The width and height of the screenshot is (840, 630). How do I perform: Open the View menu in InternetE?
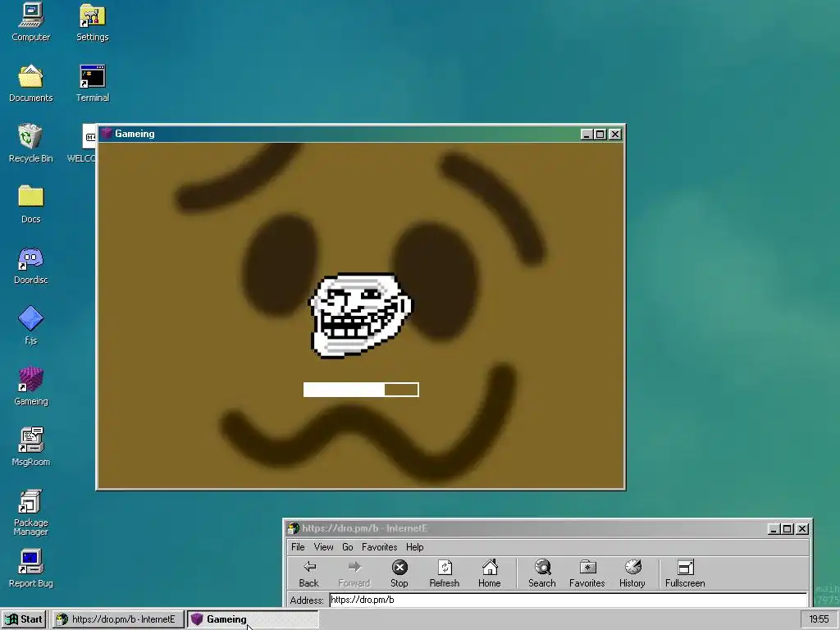click(x=323, y=547)
